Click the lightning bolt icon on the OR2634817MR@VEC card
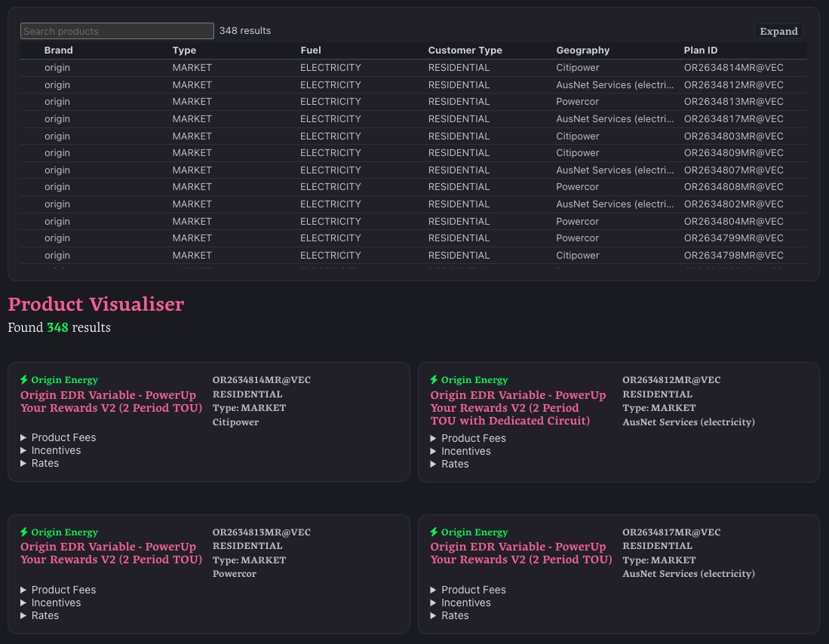This screenshot has width=829, height=644. pyautogui.click(x=434, y=532)
